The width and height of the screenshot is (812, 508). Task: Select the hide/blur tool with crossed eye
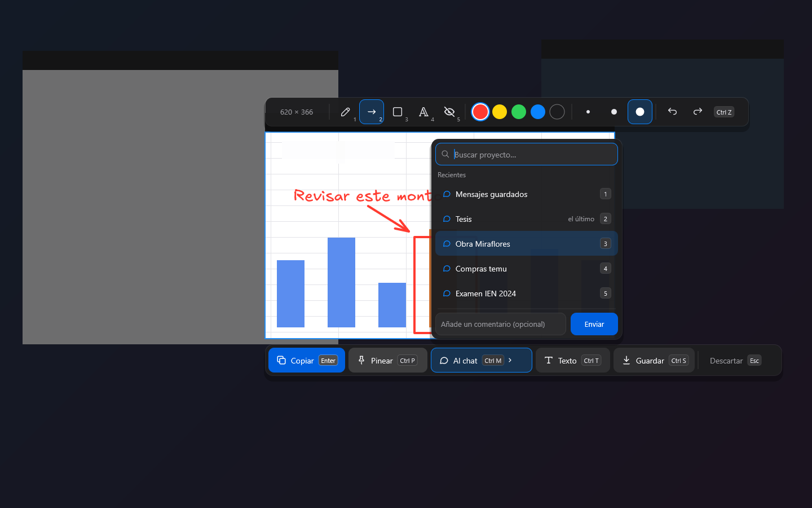tap(449, 112)
